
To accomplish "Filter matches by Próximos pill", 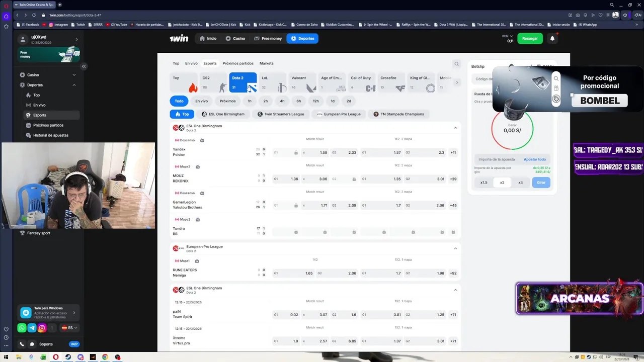I will click(x=227, y=101).
